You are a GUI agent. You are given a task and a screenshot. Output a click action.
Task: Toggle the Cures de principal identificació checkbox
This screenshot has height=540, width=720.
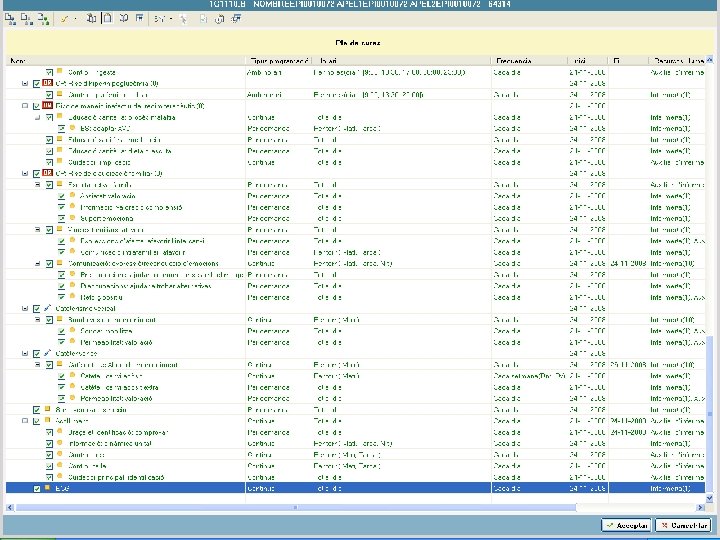click(49, 478)
